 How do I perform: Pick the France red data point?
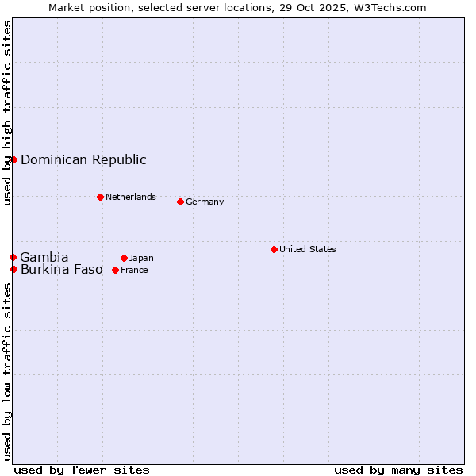(115, 270)
